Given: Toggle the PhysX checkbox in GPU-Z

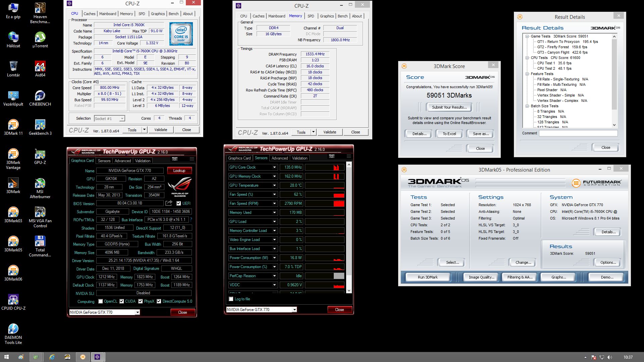Looking at the screenshot, I should pos(140,301).
